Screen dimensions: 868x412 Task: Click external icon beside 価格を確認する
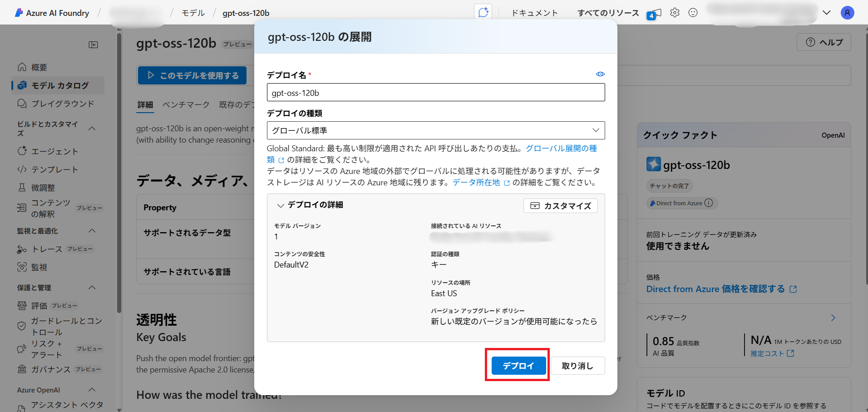[793, 289]
